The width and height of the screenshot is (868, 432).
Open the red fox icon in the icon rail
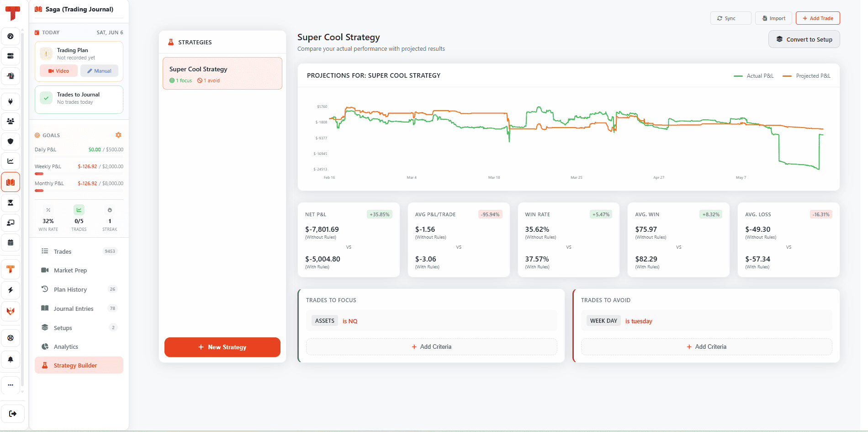pyautogui.click(x=11, y=311)
